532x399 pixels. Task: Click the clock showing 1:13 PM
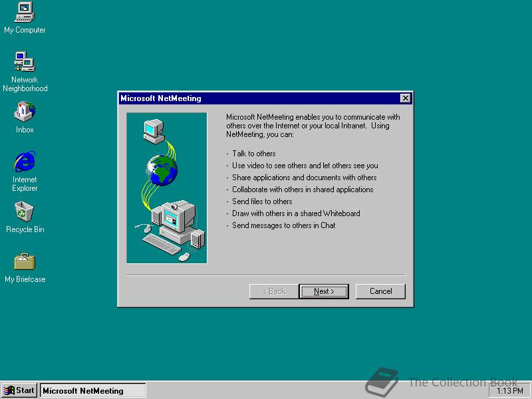tap(510, 391)
